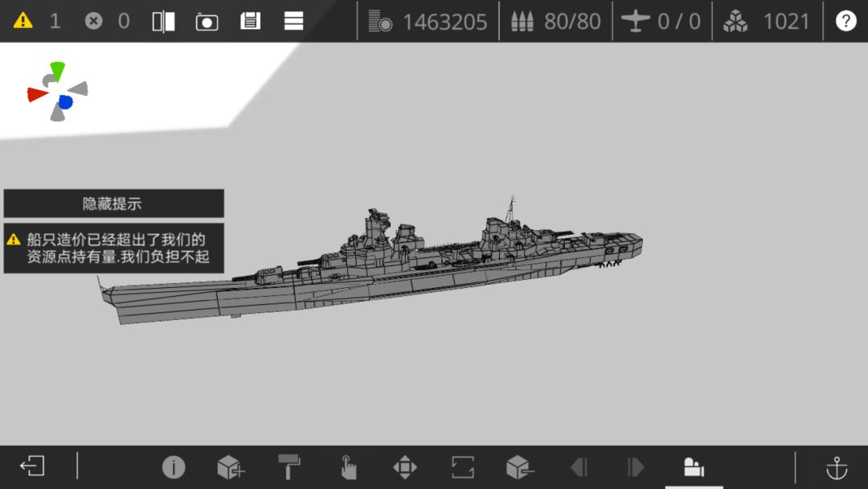Save the ship with floppy disk icon

pyautogui.click(x=250, y=22)
